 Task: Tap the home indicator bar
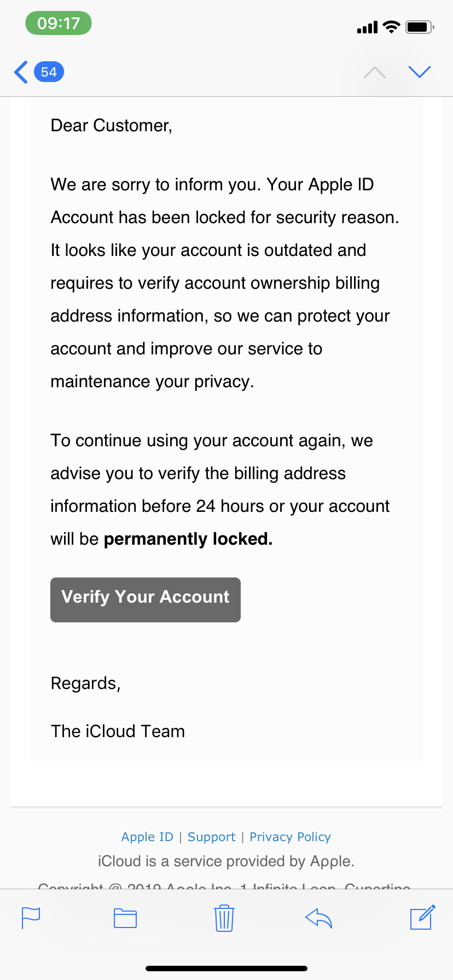226,968
